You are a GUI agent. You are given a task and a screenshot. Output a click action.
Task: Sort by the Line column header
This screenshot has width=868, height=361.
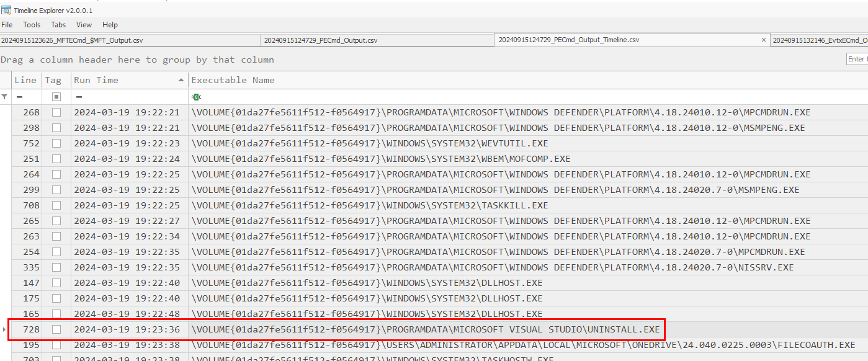pyautogui.click(x=27, y=80)
